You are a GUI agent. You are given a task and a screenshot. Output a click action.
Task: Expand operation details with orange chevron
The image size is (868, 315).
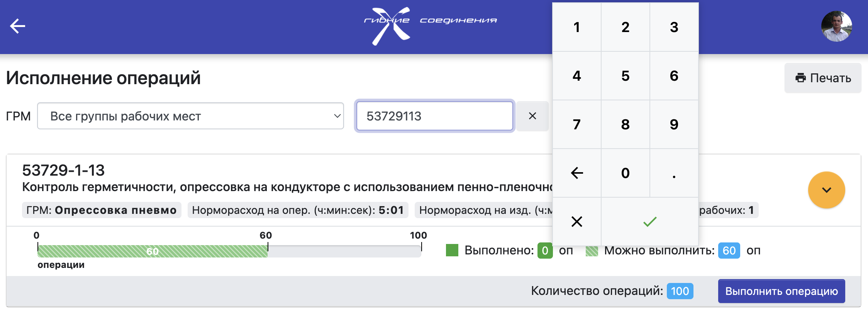(x=826, y=190)
